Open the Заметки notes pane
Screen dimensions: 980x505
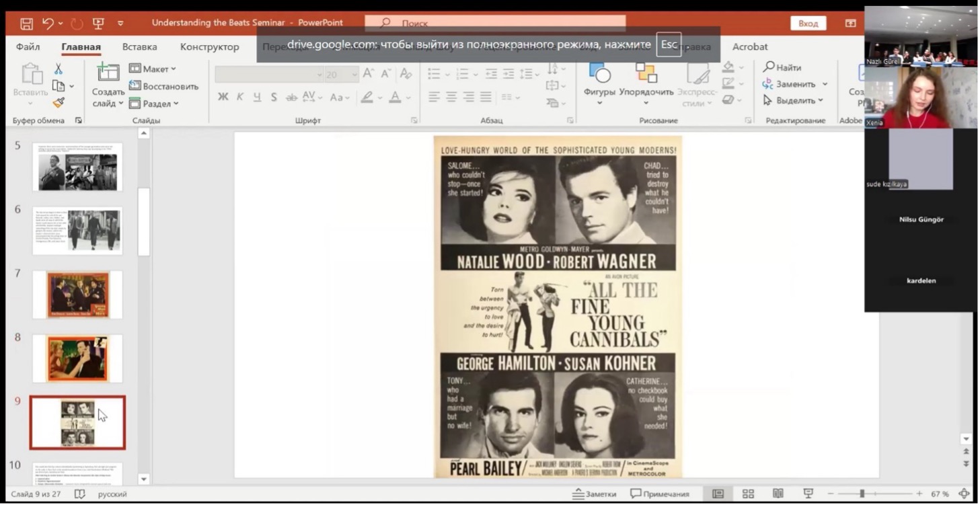595,494
